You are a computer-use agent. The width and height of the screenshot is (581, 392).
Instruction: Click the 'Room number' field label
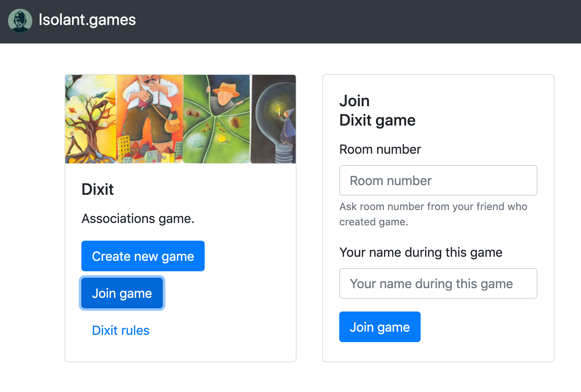(380, 149)
